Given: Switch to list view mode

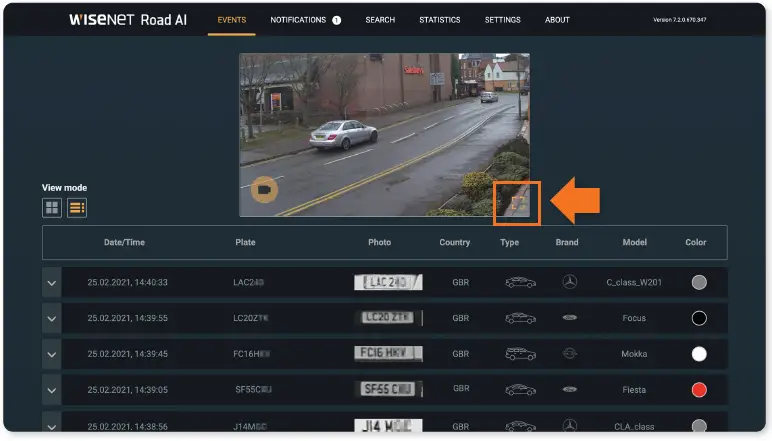Looking at the screenshot, I should pos(77,207).
